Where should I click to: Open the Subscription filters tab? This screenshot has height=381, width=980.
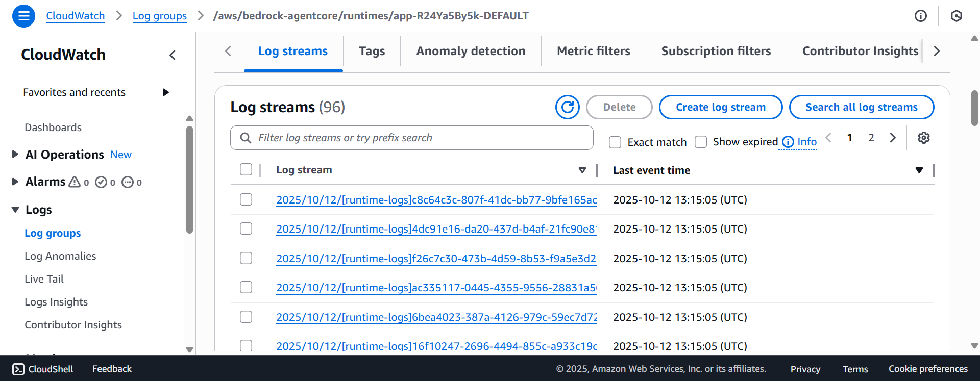(x=716, y=51)
